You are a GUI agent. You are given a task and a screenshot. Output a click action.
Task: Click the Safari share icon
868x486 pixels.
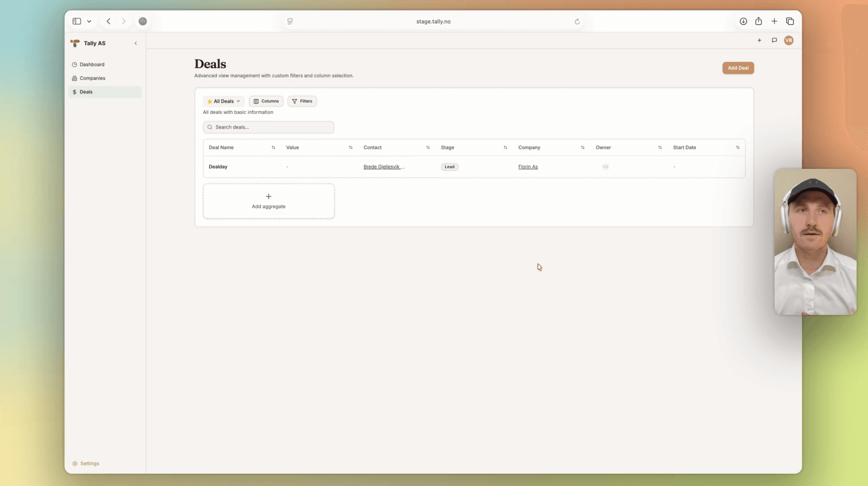pyautogui.click(x=759, y=21)
